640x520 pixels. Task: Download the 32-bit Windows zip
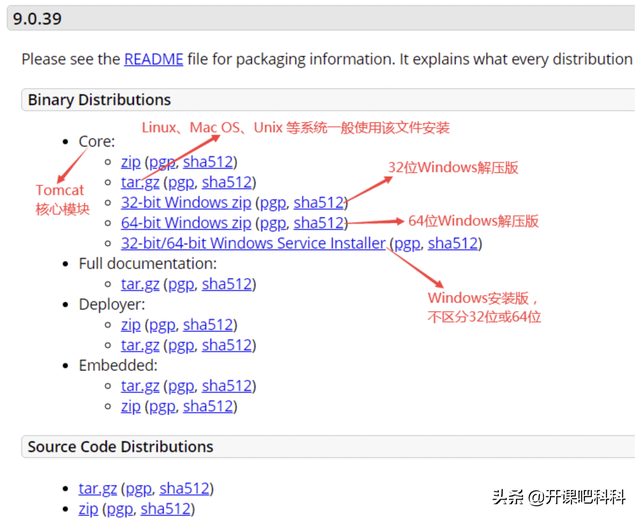pos(186,203)
